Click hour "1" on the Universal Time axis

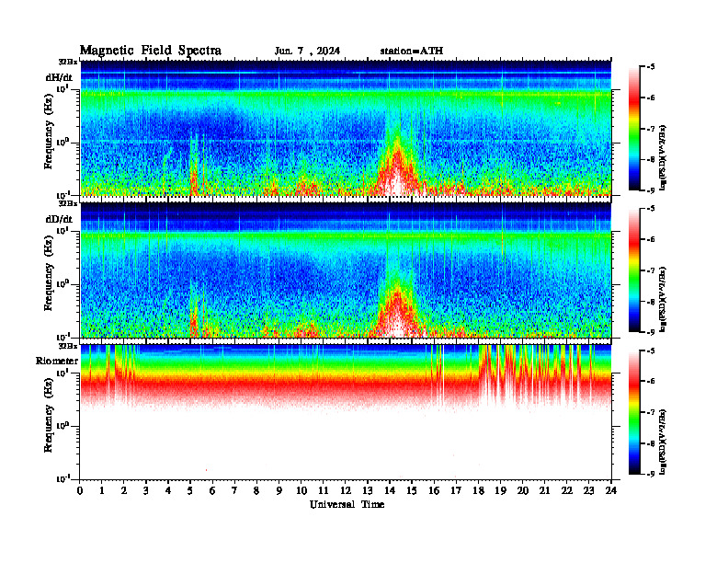(102, 491)
